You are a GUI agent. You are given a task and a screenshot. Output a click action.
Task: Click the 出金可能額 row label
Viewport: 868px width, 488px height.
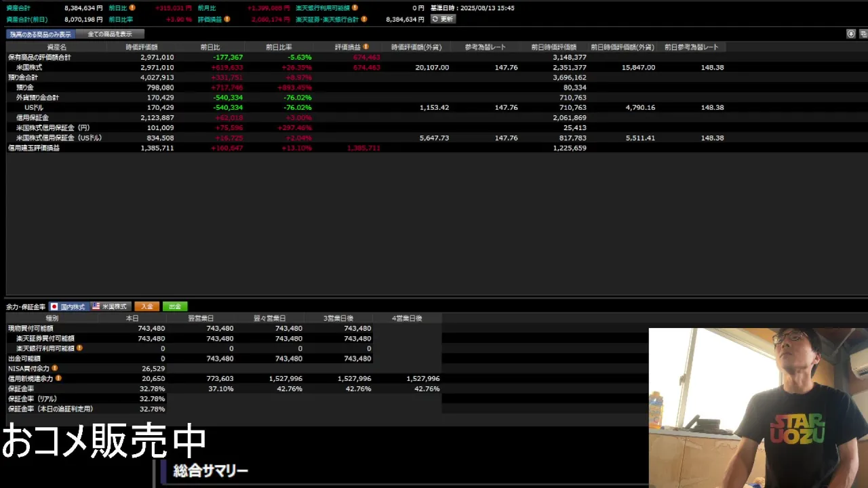point(24,358)
